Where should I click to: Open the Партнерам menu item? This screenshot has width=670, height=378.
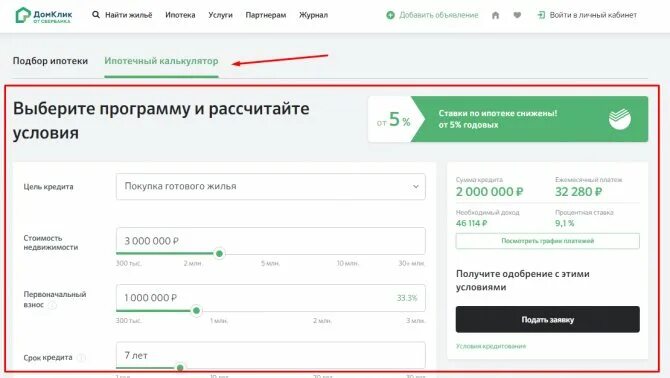(266, 15)
